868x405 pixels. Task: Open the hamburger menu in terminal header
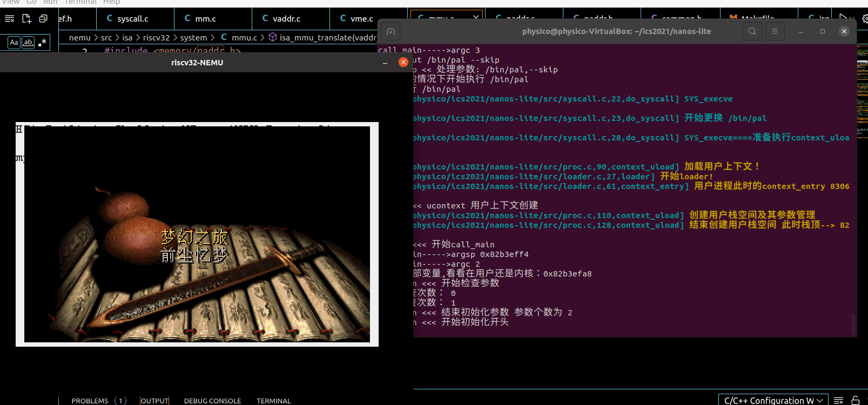[775, 31]
